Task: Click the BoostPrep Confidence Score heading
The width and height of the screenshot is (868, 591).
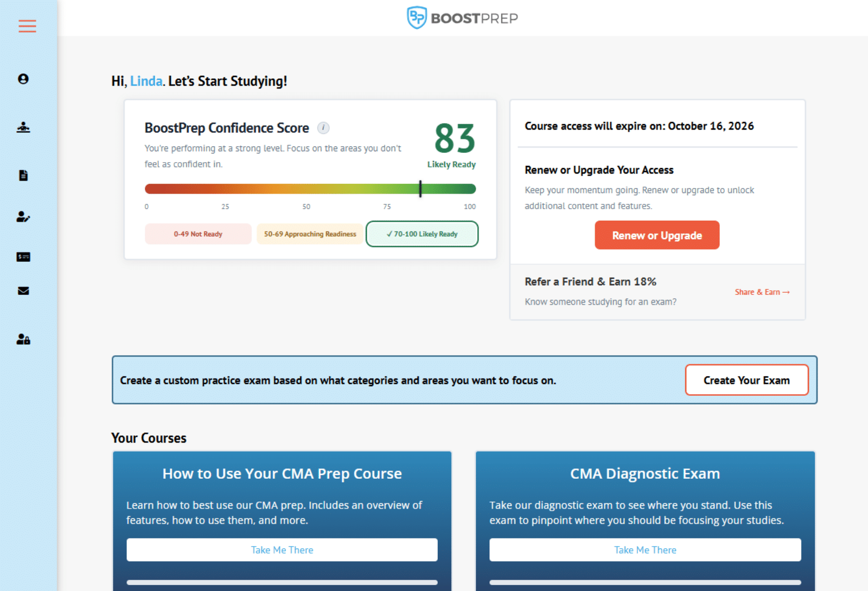Action: [x=227, y=128]
